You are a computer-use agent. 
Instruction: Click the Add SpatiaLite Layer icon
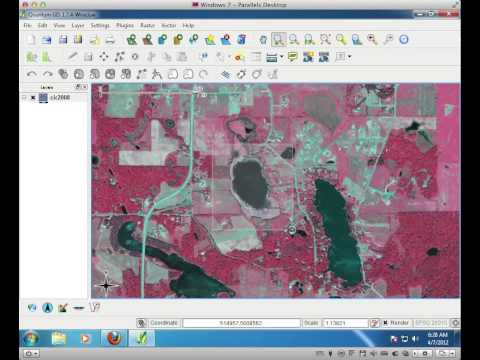click(x=178, y=40)
